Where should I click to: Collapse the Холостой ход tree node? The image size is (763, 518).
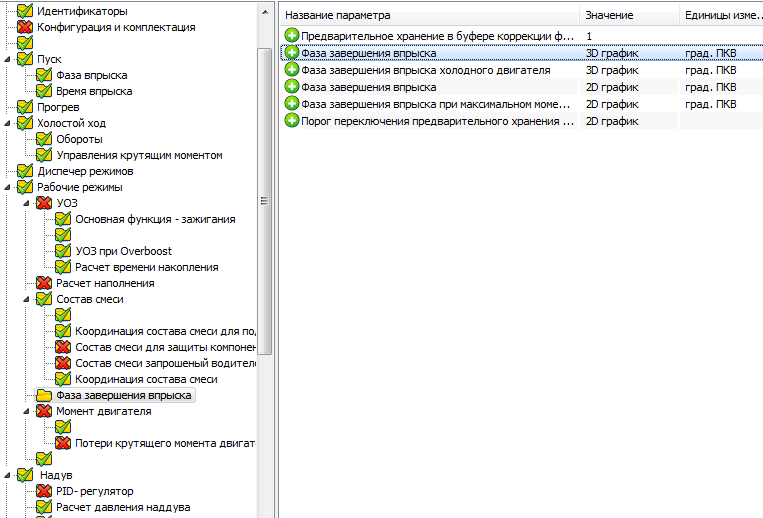(x=9, y=123)
